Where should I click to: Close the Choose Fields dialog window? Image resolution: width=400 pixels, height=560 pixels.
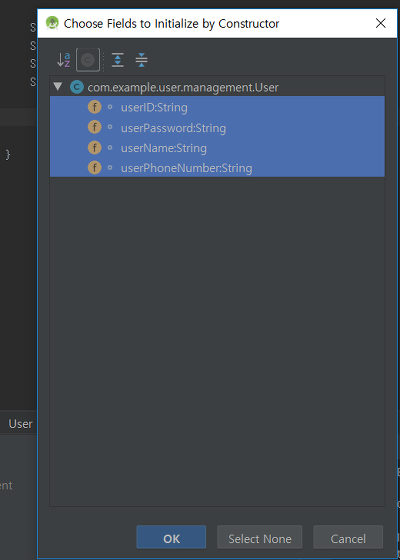pos(381,24)
